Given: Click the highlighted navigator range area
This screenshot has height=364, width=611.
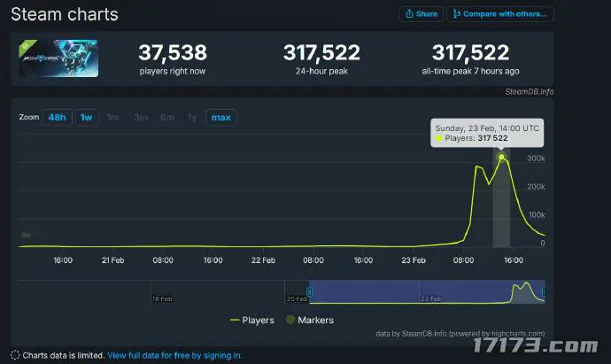Looking at the screenshot, I should point(427,291).
